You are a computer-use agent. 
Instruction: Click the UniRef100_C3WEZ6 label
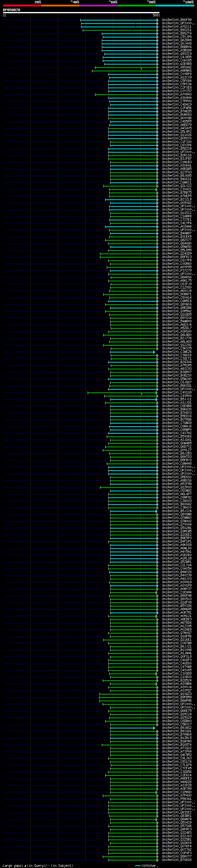tap(177, 352)
